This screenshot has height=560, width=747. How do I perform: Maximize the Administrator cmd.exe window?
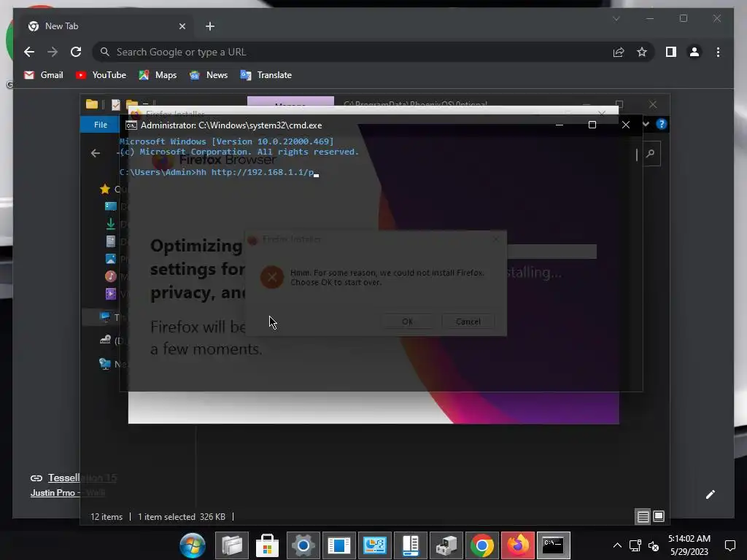(592, 125)
